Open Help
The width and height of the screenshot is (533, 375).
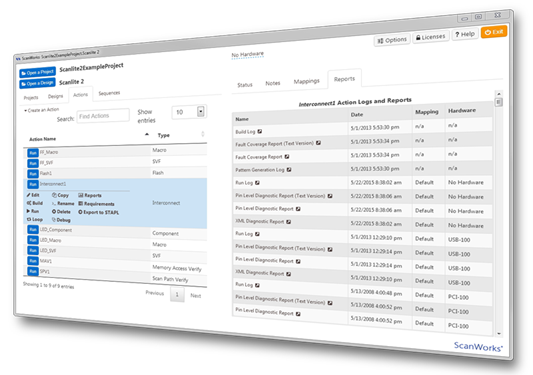point(465,34)
